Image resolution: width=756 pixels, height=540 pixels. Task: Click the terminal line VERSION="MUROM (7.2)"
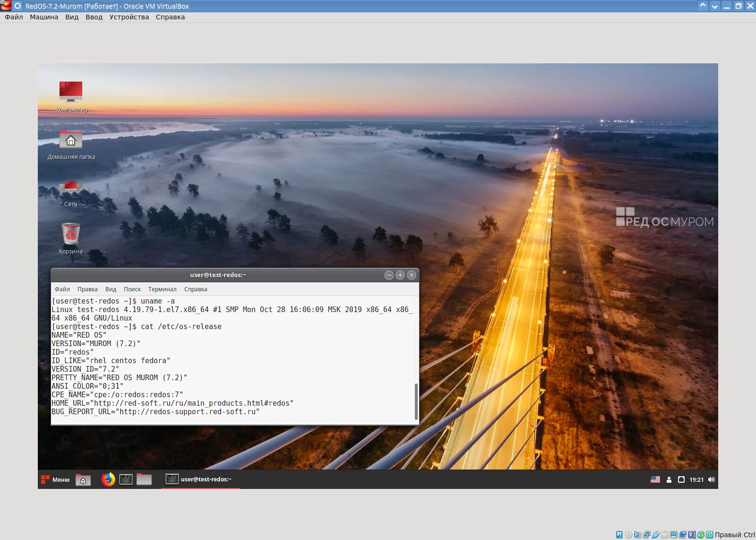coord(96,344)
